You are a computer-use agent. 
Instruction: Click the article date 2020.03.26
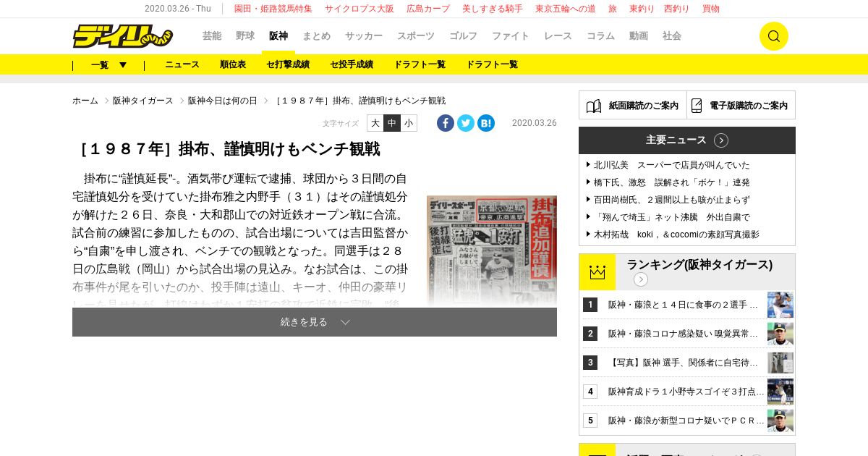535,123
